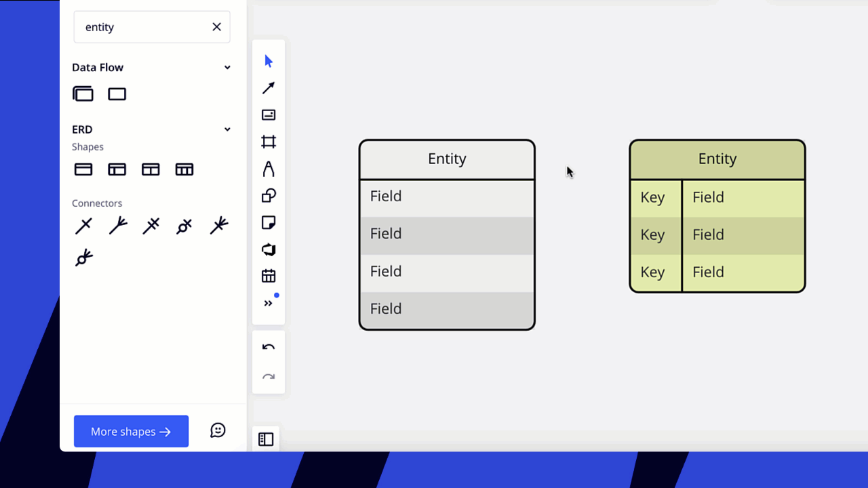Expand more tools with the chevron button
868x488 pixels.
click(x=269, y=302)
